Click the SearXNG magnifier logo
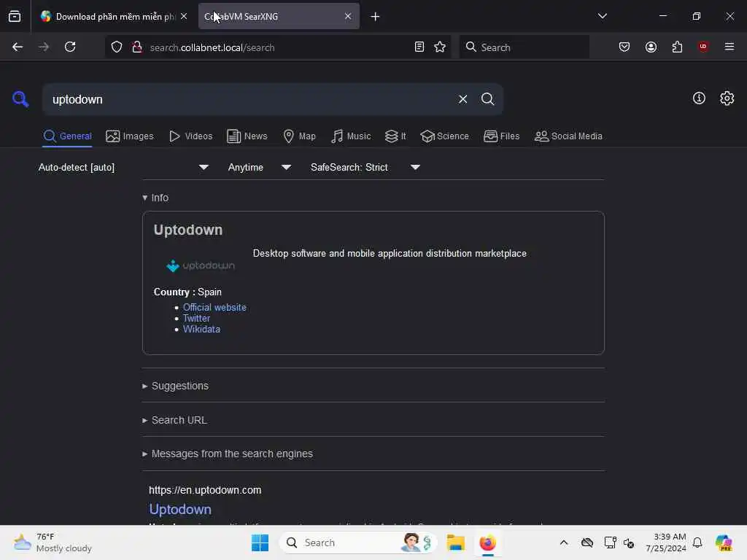The image size is (747, 560). coord(20,99)
